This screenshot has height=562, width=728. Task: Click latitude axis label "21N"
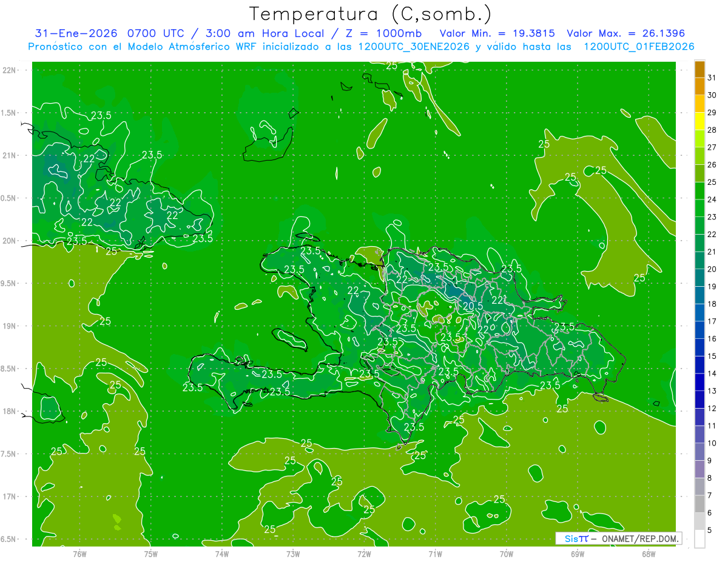[9, 155]
